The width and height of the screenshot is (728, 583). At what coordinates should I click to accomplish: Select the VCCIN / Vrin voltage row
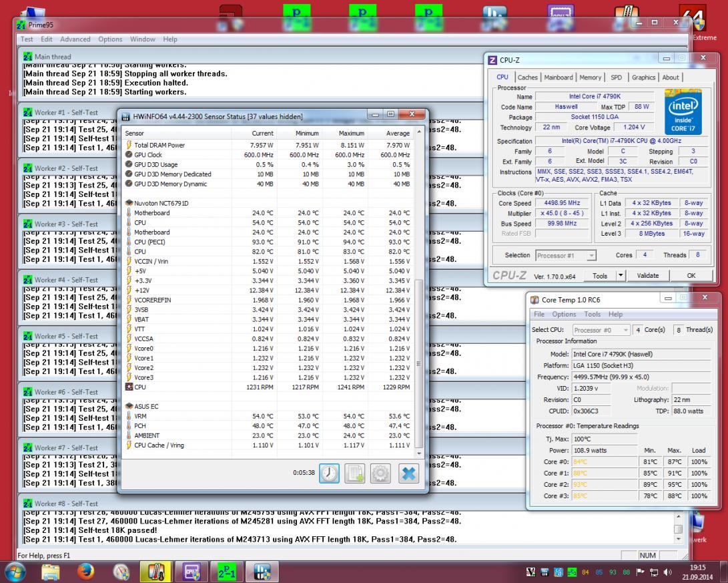(x=268, y=261)
